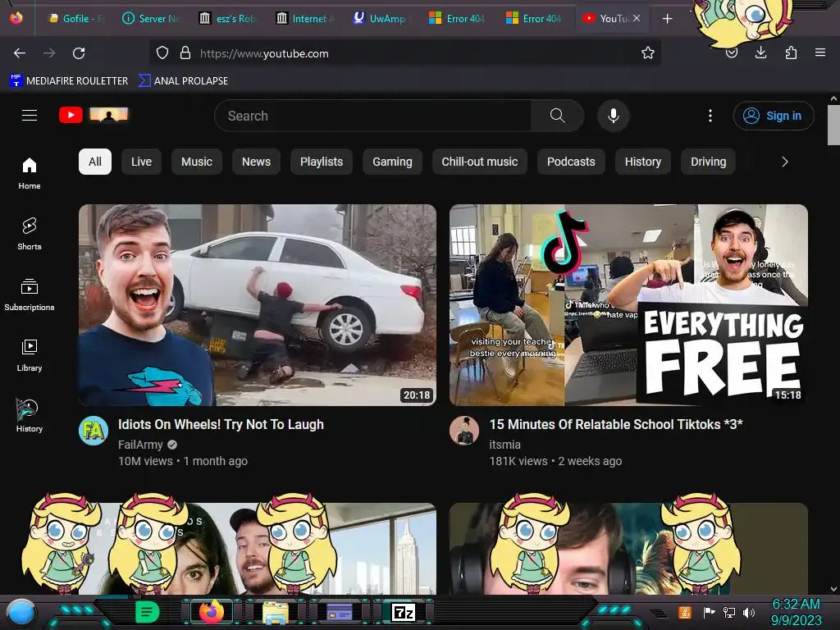Open the FailArmy channel name link
Viewport: 840px width, 630px height.
pos(140,445)
